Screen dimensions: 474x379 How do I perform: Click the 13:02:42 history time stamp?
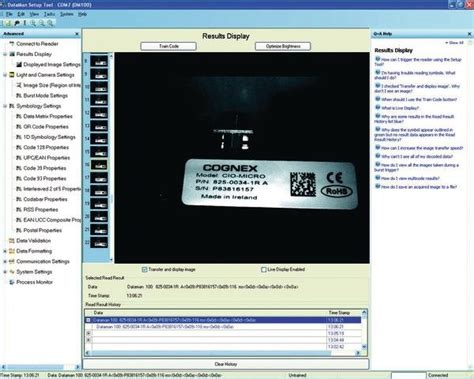(336, 347)
